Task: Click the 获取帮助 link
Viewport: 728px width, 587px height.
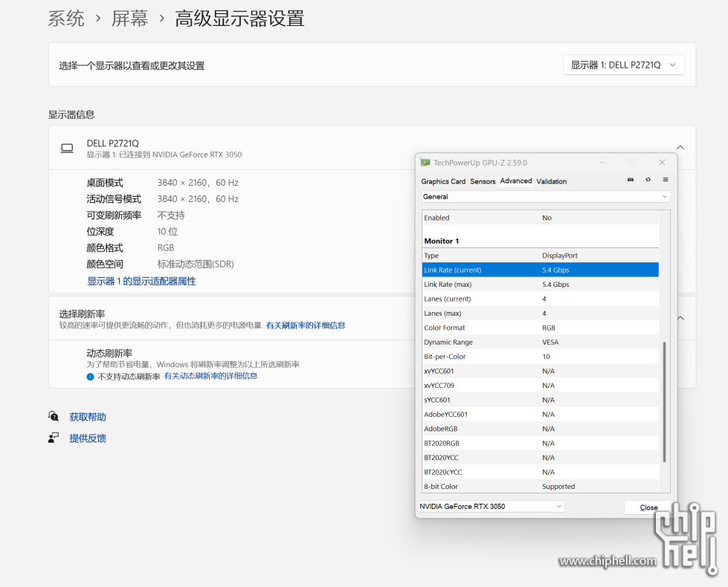Action: coord(88,417)
